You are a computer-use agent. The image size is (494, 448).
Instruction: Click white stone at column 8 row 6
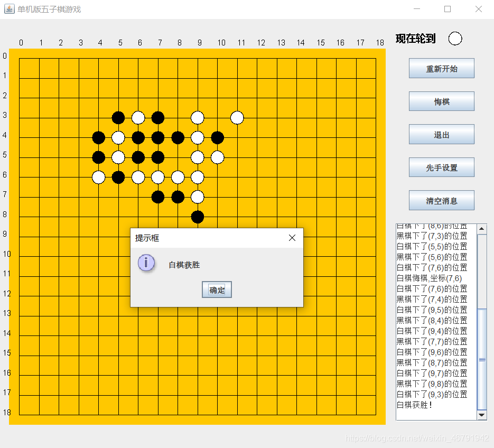[x=178, y=178]
